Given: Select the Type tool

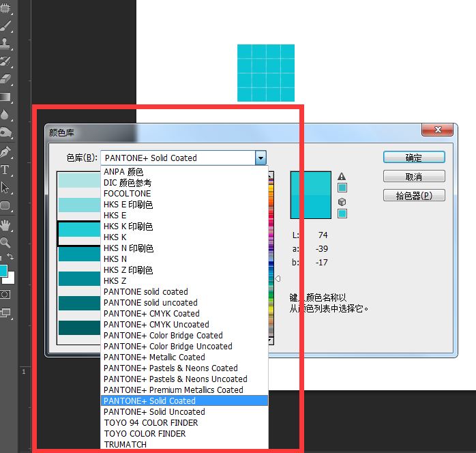Looking at the screenshot, I should [5, 169].
